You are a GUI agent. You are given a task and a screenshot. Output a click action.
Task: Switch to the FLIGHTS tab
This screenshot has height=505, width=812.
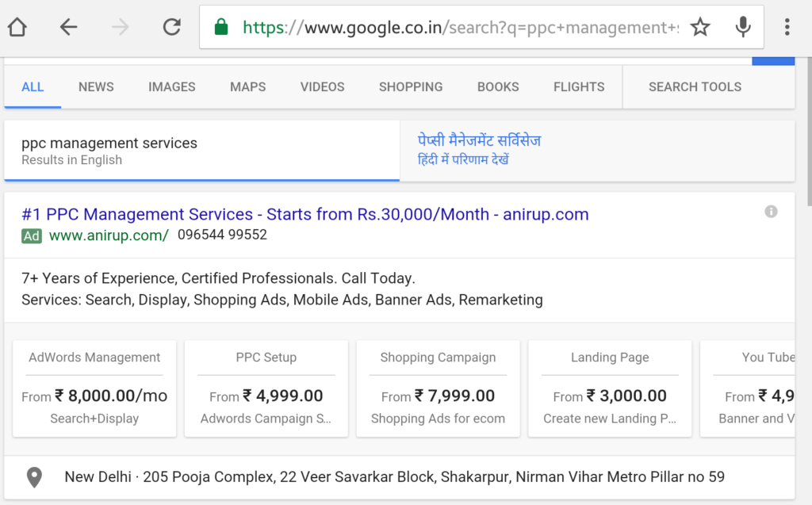pos(579,87)
